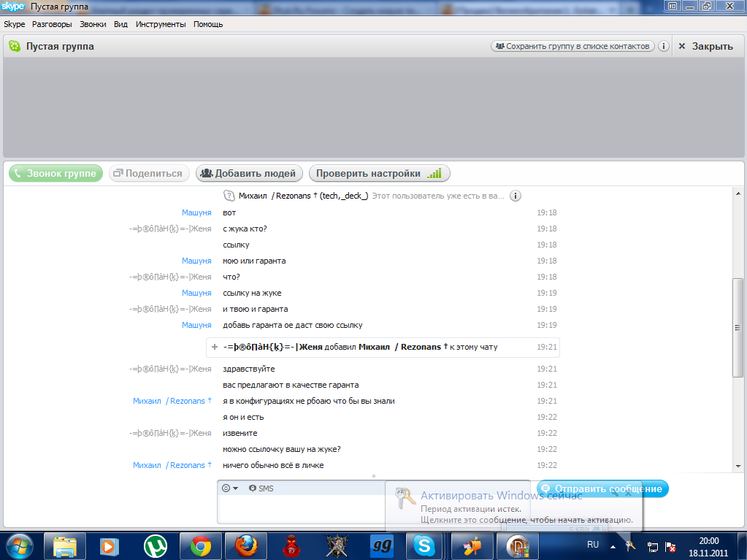Open Firefox from the taskbar
The width and height of the screenshot is (747, 560).
tap(246, 546)
